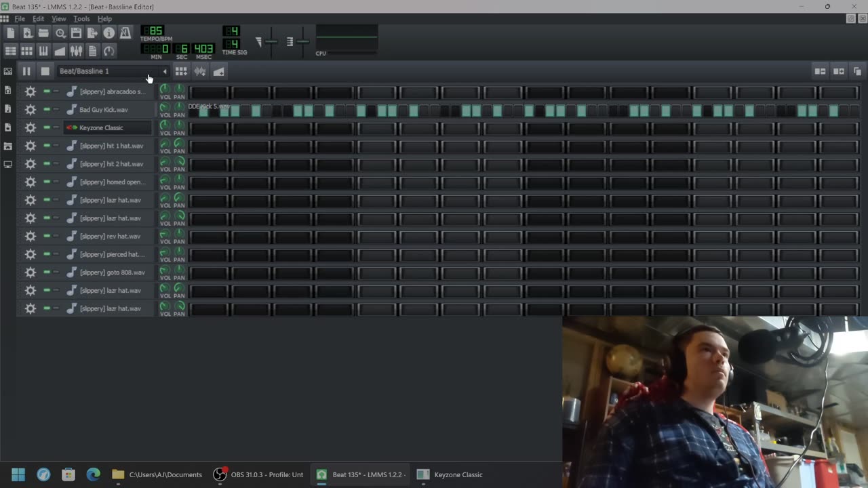Open track actions gear for hit 2 hat.wav
The height and width of the screenshot is (488, 868).
point(30,164)
